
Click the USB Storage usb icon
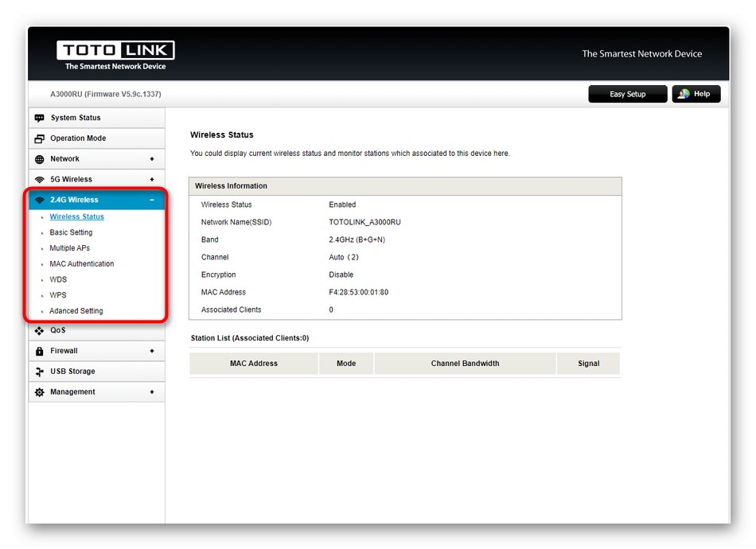click(x=40, y=372)
